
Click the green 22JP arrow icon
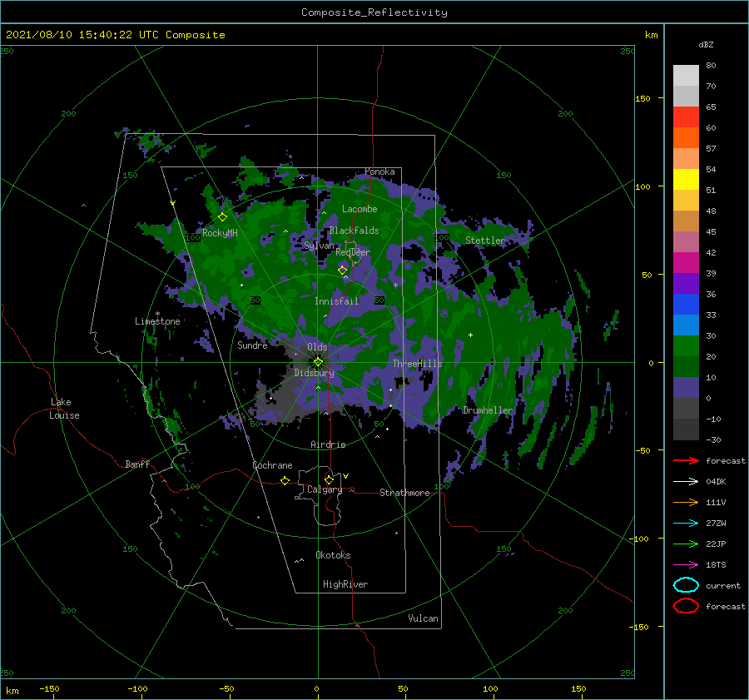pos(686,544)
